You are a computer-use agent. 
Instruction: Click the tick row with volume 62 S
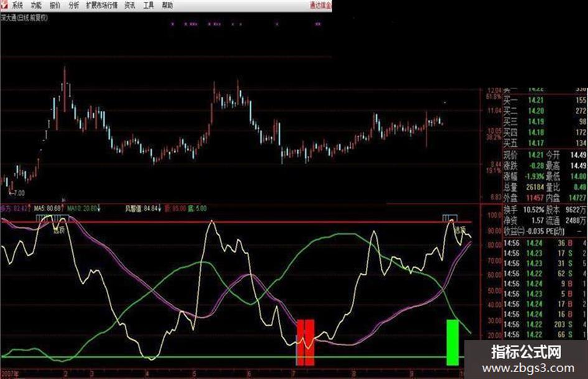click(545, 274)
